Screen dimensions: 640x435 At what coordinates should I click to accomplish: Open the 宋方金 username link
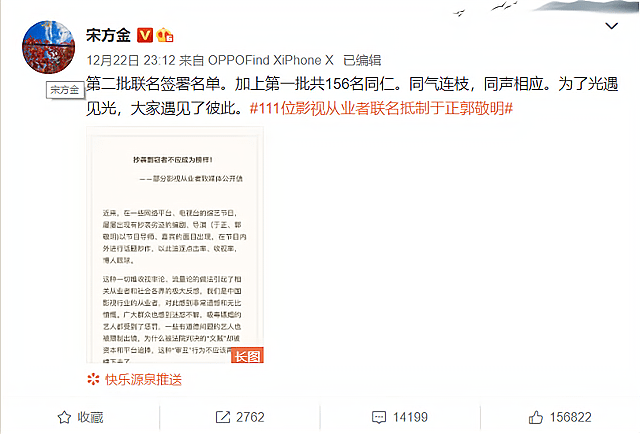coord(108,36)
